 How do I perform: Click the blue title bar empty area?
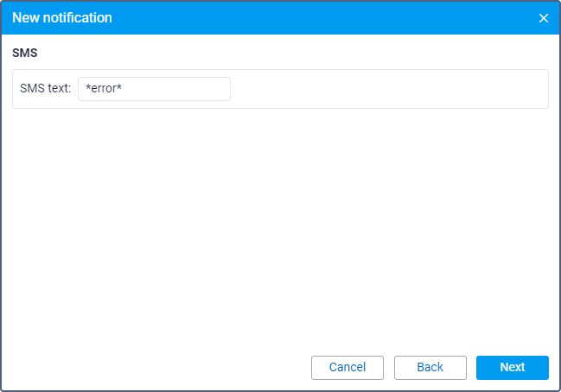[x=328, y=17]
